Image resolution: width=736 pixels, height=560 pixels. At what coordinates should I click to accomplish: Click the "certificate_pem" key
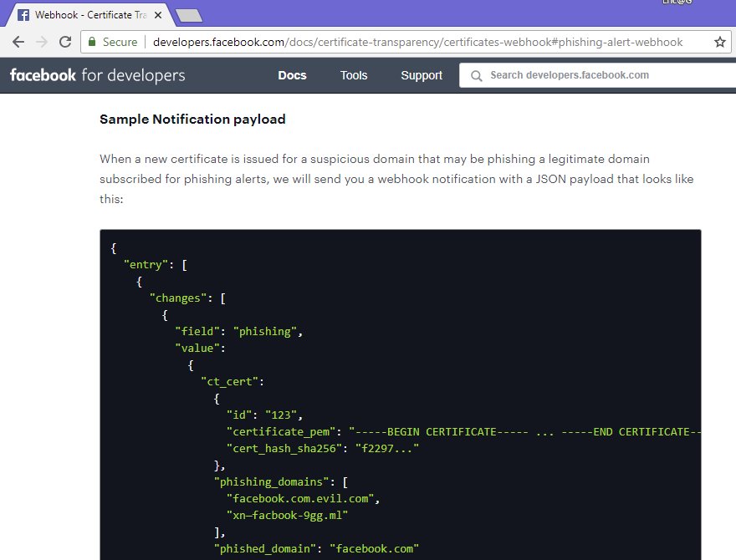pos(281,431)
